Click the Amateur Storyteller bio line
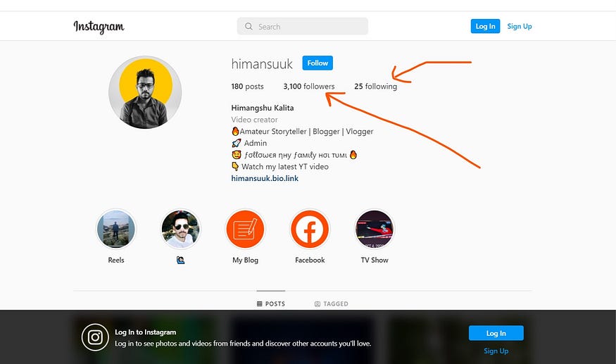Screen dimensions: 616x364 point(302,131)
